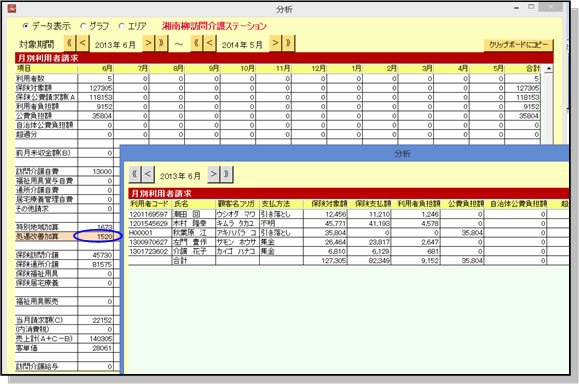Click 氏名 column header
This screenshot has width=579, height=384.
[x=193, y=204]
